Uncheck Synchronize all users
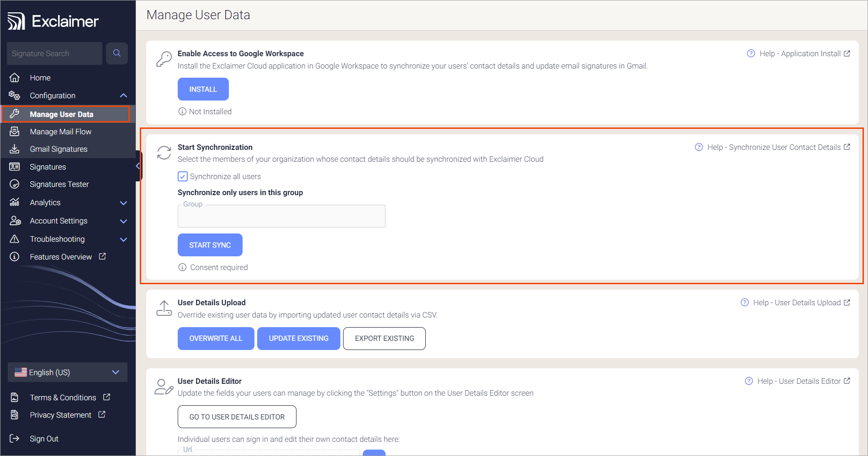 click(182, 176)
